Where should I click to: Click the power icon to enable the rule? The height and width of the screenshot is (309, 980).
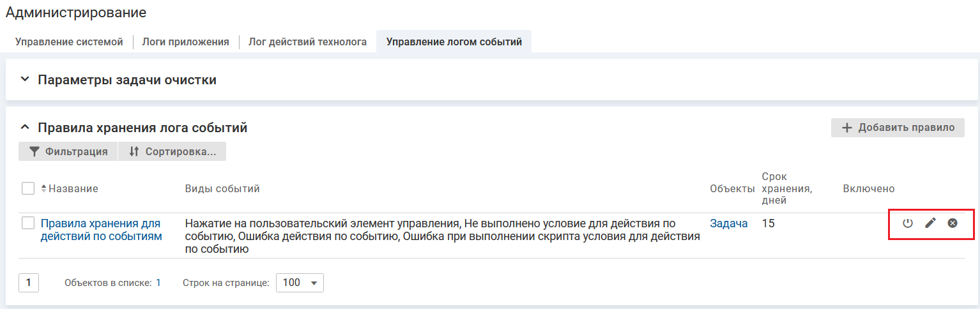pyautogui.click(x=908, y=223)
